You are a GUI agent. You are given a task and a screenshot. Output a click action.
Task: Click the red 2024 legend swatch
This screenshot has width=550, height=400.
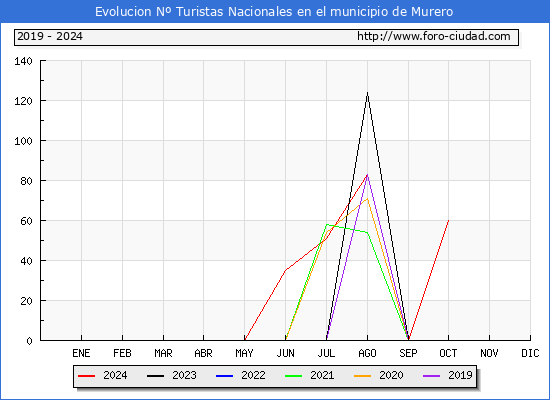(x=86, y=376)
